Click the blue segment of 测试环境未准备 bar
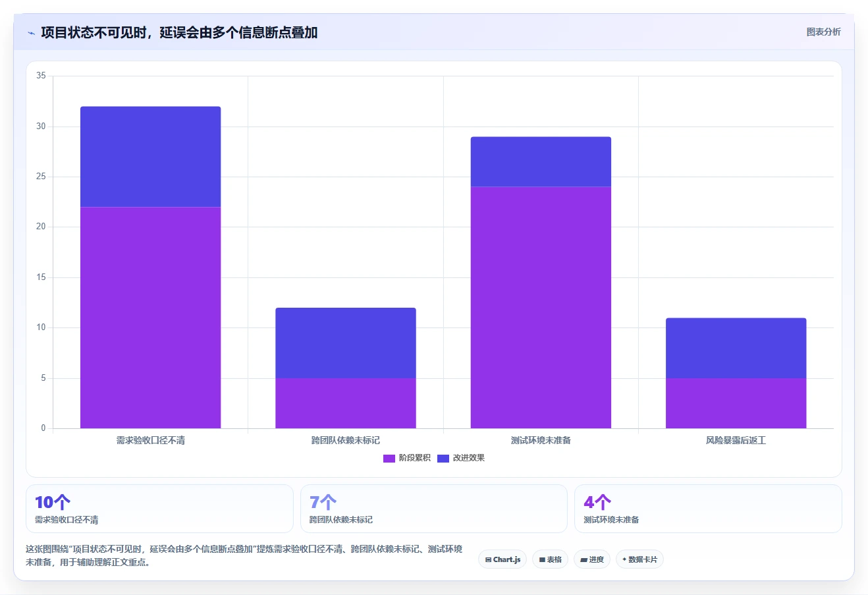The width and height of the screenshot is (868, 595). (x=541, y=162)
